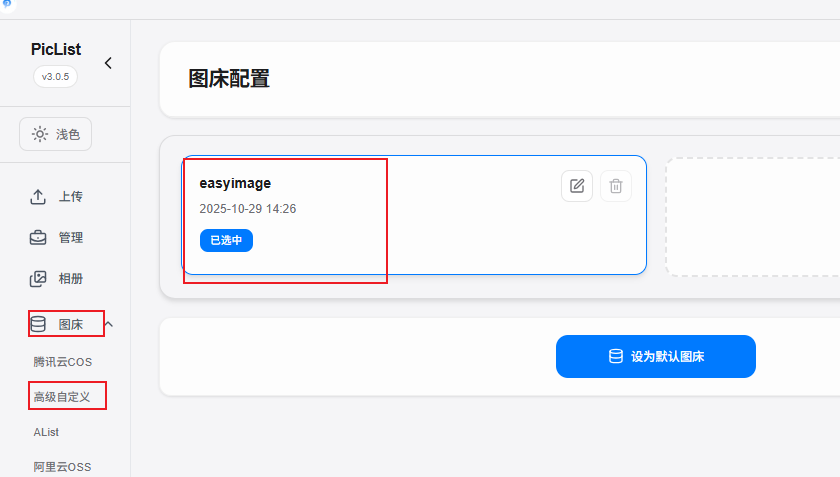Open 阿里云OSS from the sidebar
The image size is (840, 477).
(x=62, y=466)
